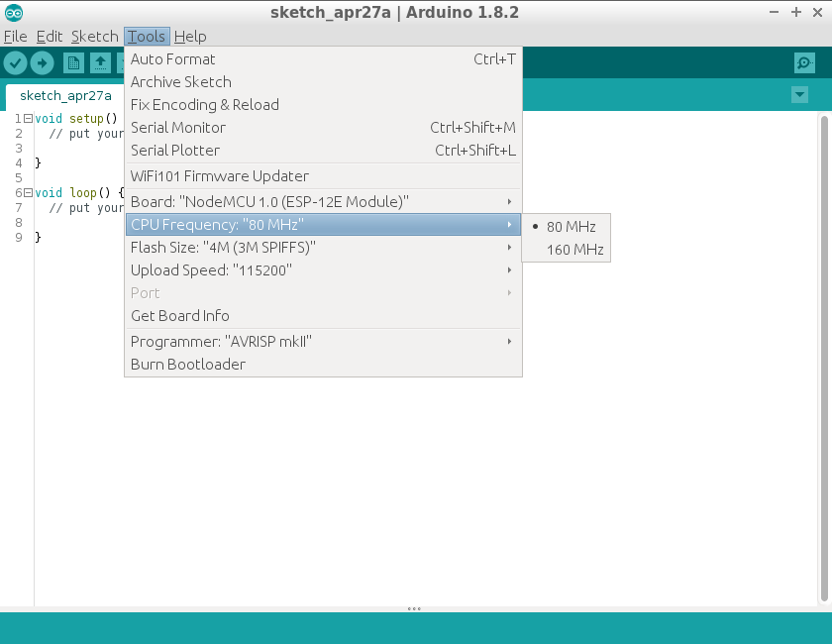832x644 pixels.
Task: Open the Sketch menu
Action: pos(94,37)
